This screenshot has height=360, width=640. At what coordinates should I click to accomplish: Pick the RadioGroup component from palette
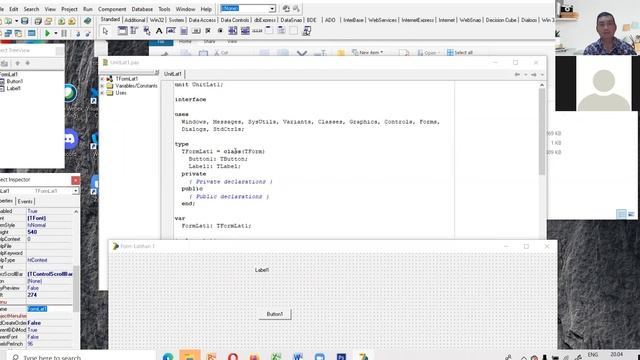pos(282,31)
